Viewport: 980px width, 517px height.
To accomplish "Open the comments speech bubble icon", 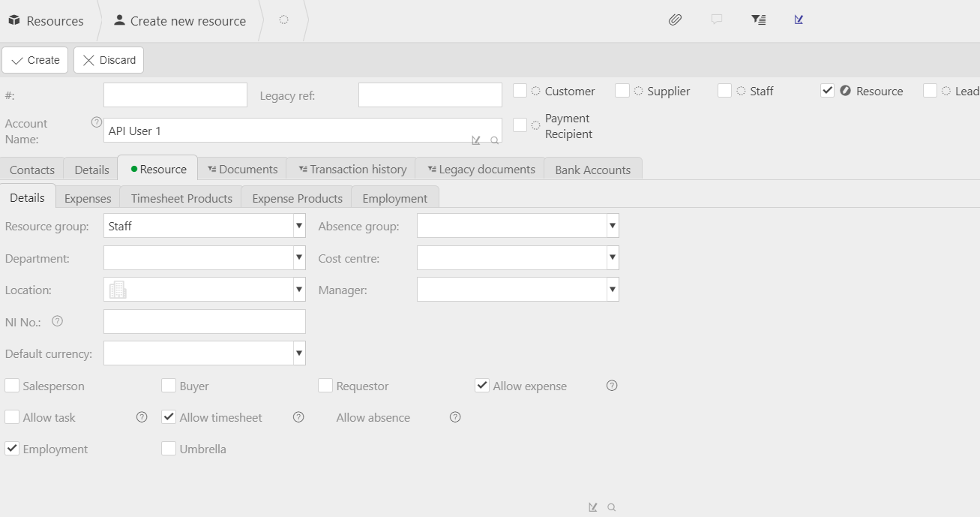I will pyautogui.click(x=717, y=20).
